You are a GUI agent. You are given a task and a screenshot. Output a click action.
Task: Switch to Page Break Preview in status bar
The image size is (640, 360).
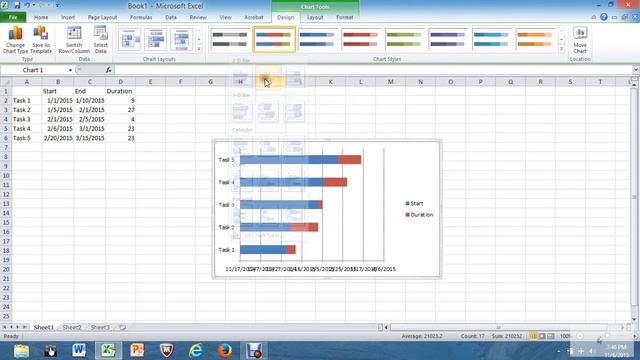551,336
